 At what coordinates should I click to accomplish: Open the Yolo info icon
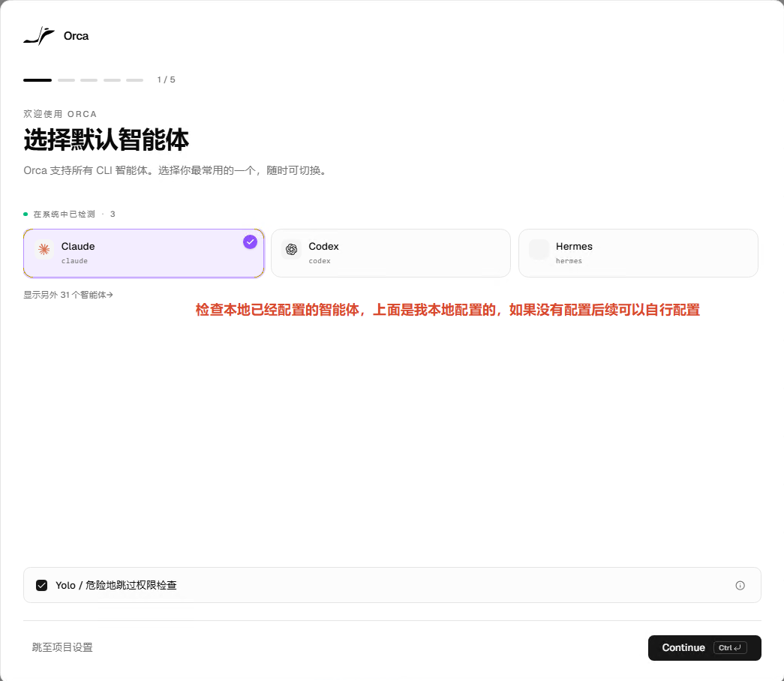(740, 586)
